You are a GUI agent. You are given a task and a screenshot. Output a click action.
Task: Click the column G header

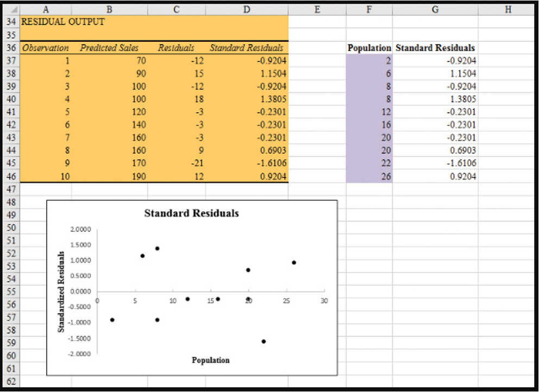[435, 9]
